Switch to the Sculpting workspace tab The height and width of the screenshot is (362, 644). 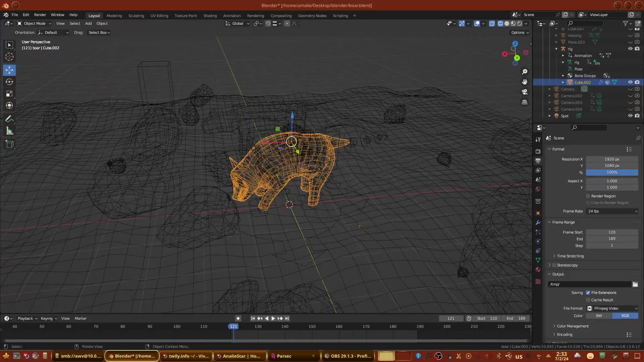coord(136,16)
